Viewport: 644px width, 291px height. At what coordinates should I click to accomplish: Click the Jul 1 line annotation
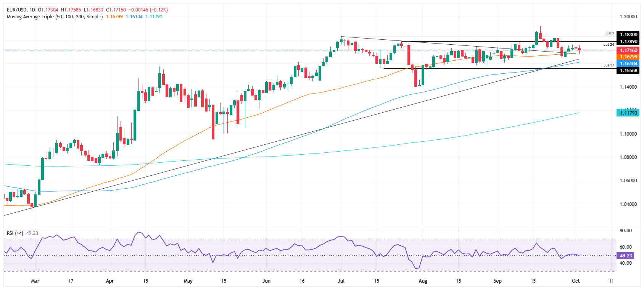610,33
